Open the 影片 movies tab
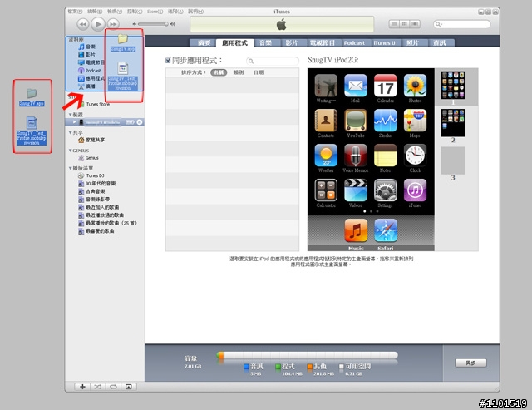 (292, 42)
